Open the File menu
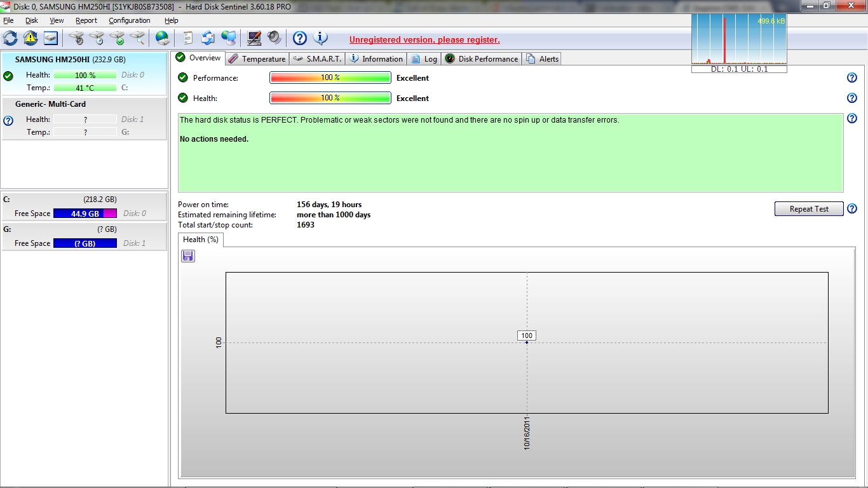The width and height of the screenshot is (868, 488). click(x=8, y=20)
